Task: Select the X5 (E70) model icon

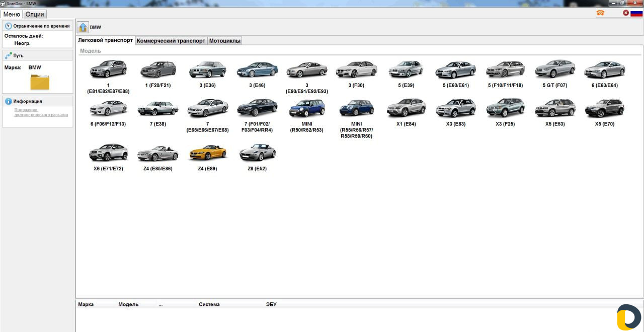Action: pos(604,108)
